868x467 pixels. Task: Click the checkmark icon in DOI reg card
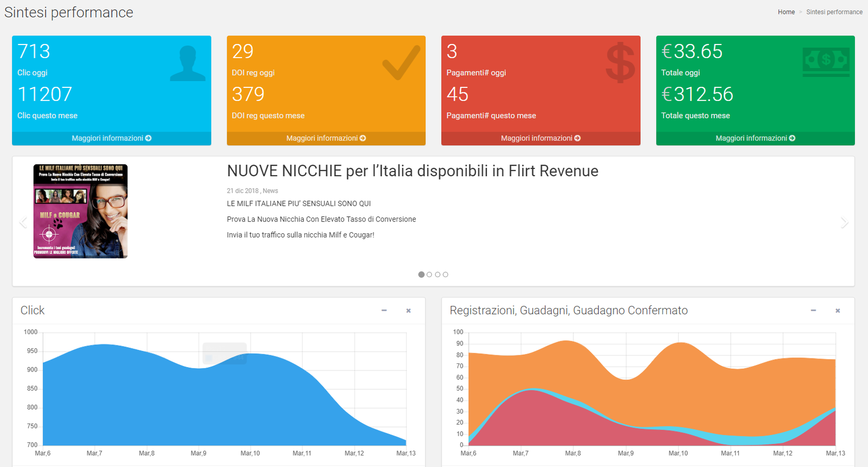tap(401, 62)
